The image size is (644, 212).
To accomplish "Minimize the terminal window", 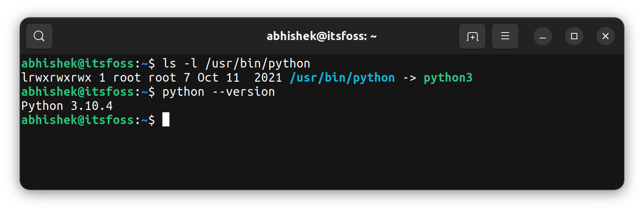I will (x=543, y=37).
